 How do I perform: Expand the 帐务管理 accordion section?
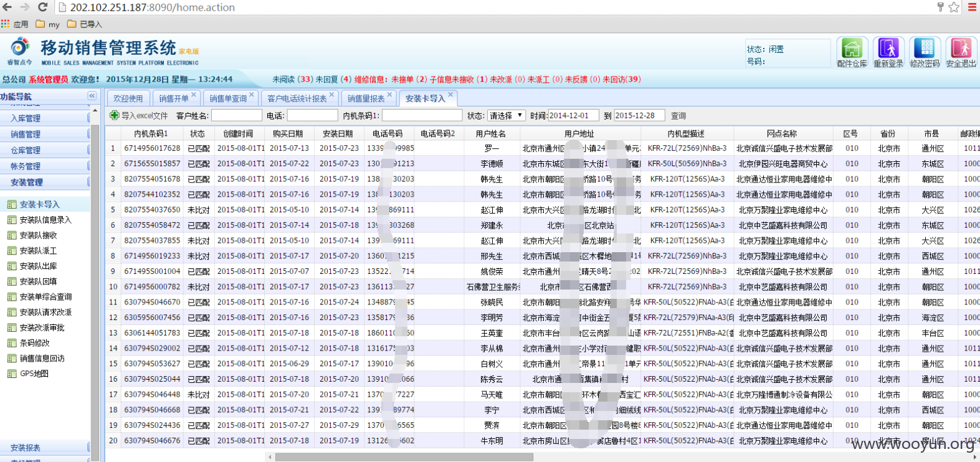[x=45, y=166]
